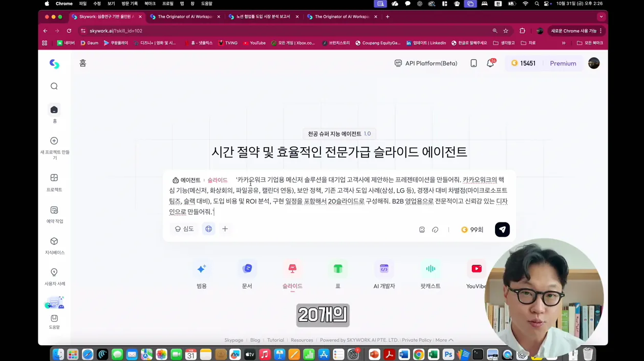Select the 표 agent
The image size is (644, 361).
tap(338, 276)
